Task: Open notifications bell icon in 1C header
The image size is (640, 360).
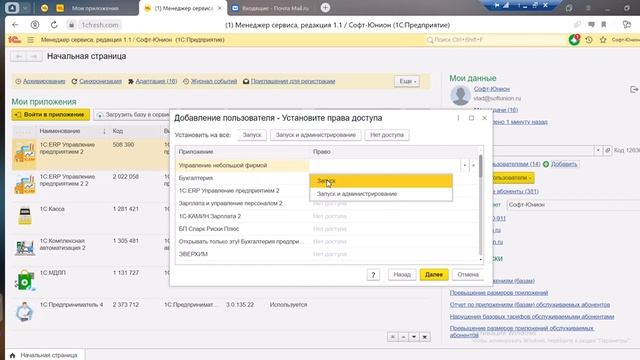Action: (x=574, y=40)
